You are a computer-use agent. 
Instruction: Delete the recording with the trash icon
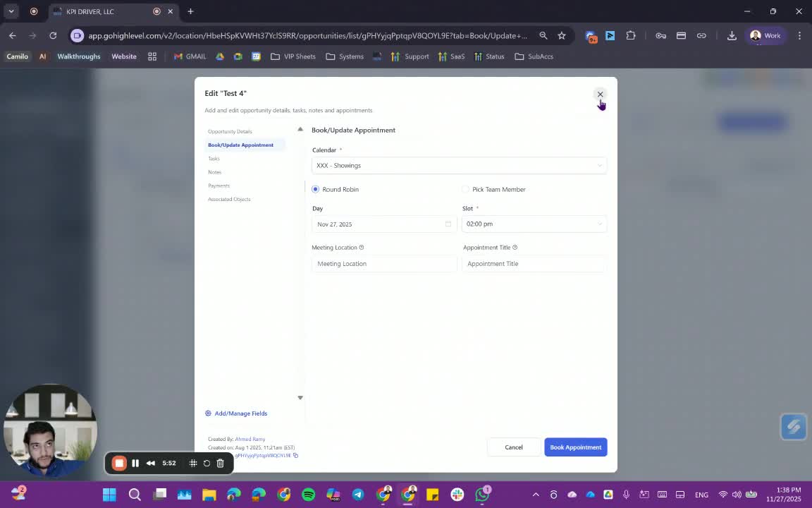[220, 463]
